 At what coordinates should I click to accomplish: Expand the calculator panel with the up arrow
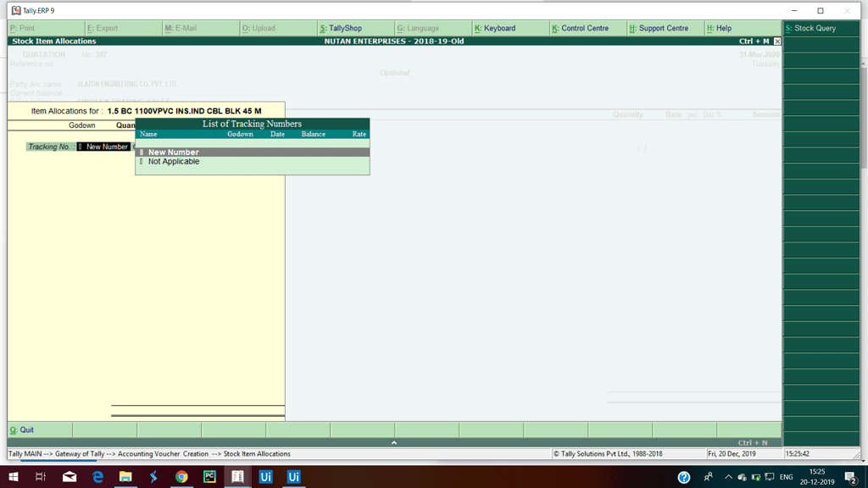pos(394,442)
